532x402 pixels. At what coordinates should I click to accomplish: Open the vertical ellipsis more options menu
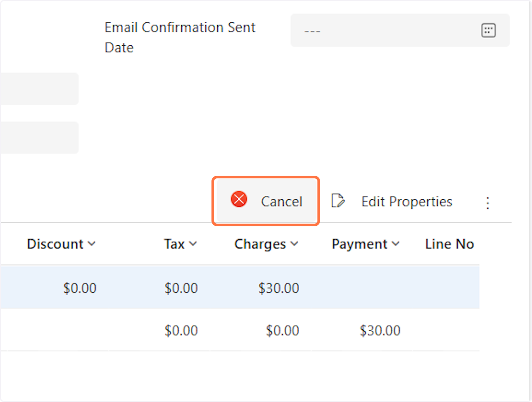pos(488,203)
